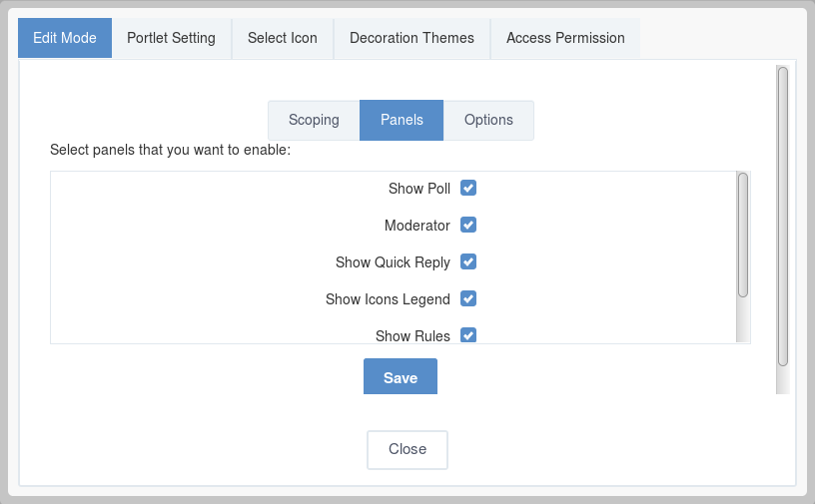This screenshot has height=504, width=815.
Task: Click the Show Poll label text
Action: pyautogui.click(x=419, y=189)
